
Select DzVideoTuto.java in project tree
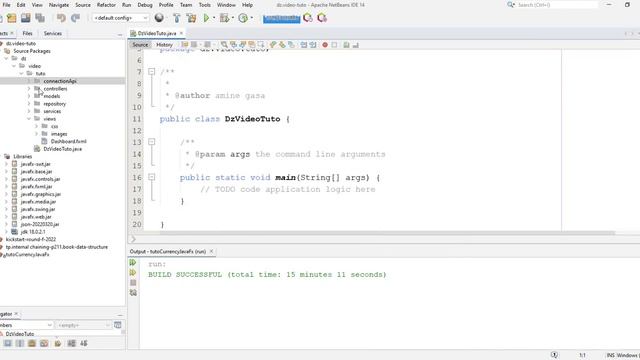[x=62, y=149]
